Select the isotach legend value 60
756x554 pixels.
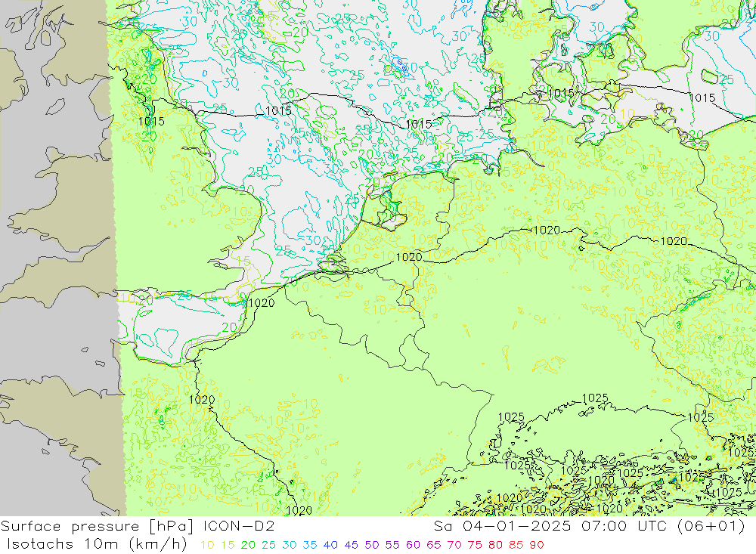(x=414, y=546)
